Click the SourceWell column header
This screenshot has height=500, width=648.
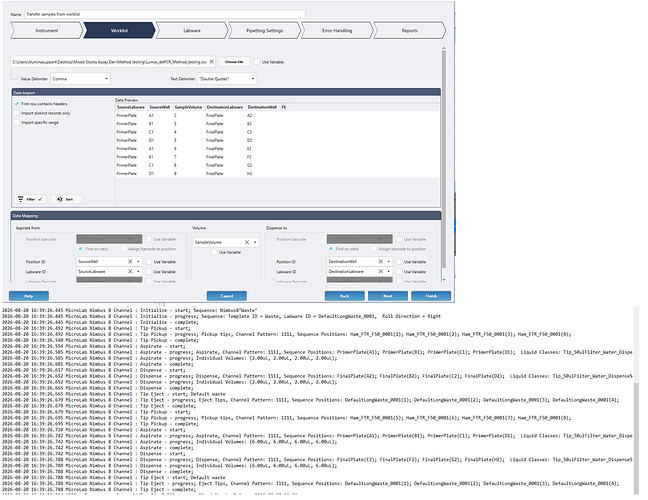[159, 107]
